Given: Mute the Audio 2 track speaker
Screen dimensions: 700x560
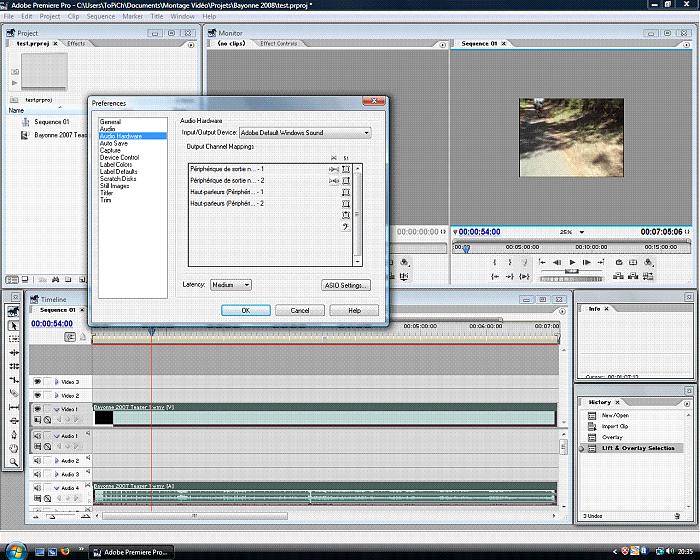Looking at the screenshot, I should tap(38, 460).
